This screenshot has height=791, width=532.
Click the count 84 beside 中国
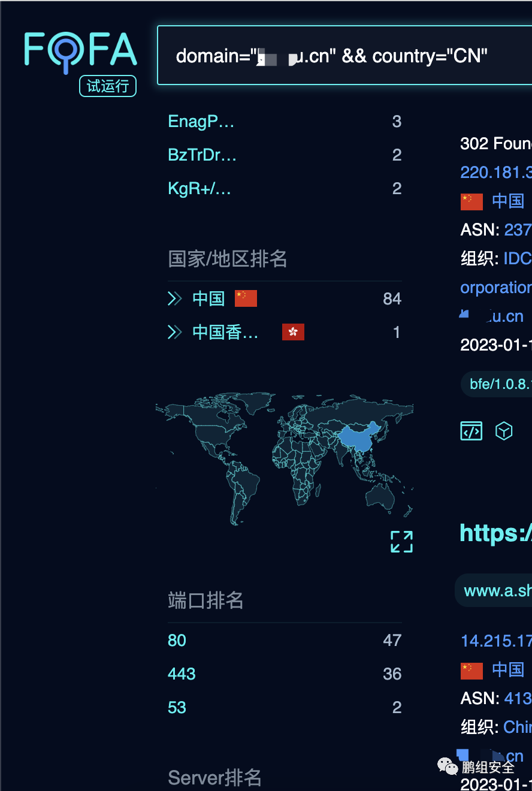point(392,298)
